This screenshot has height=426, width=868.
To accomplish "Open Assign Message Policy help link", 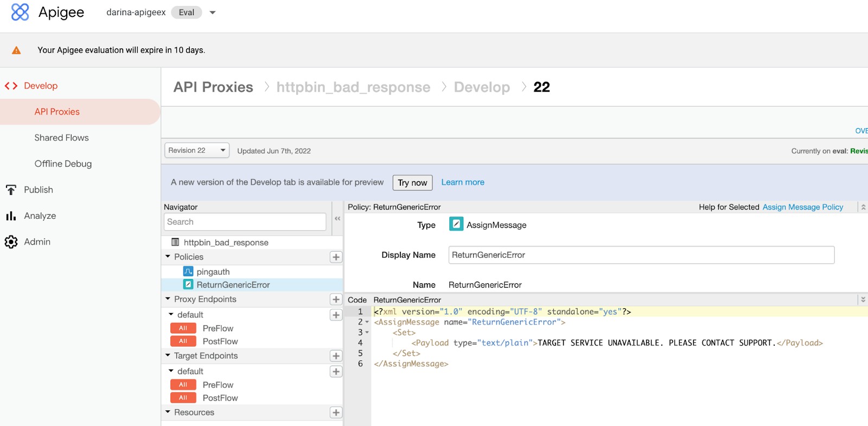I will click(x=802, y=207).
